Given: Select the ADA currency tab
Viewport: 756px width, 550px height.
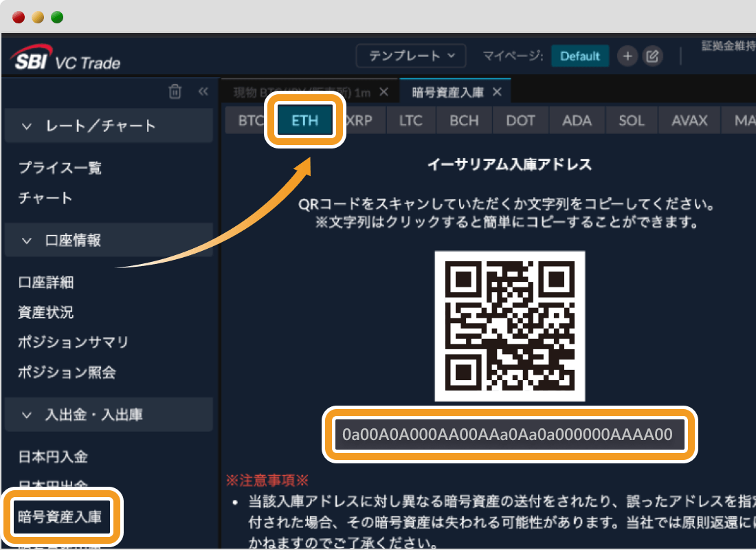Looking at the screenshot, I should tap(577, 120).
